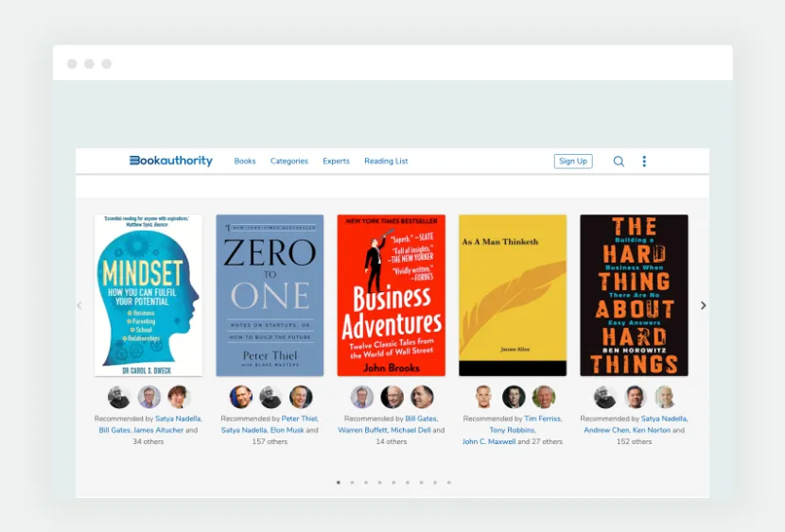Image resolution: width=785 pixels, height=532 pixels.
Task: Open the Reading List menu
Action: (386, 161)
